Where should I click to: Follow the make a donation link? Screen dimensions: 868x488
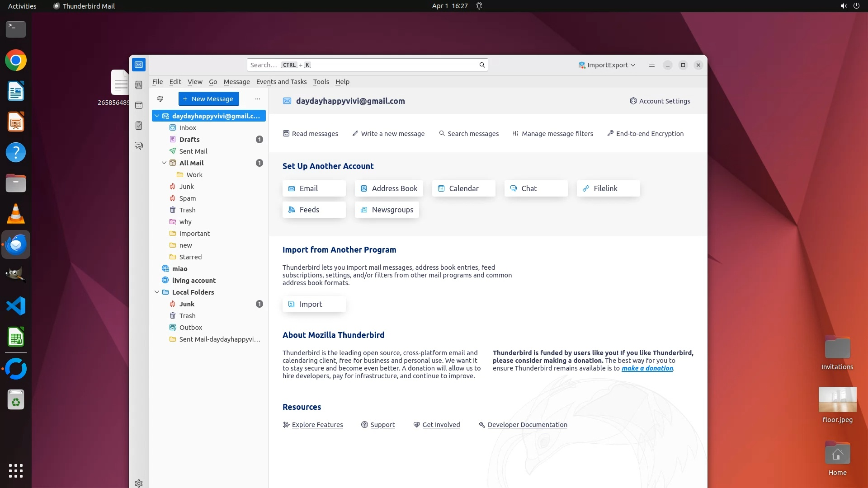click(647, 368)
